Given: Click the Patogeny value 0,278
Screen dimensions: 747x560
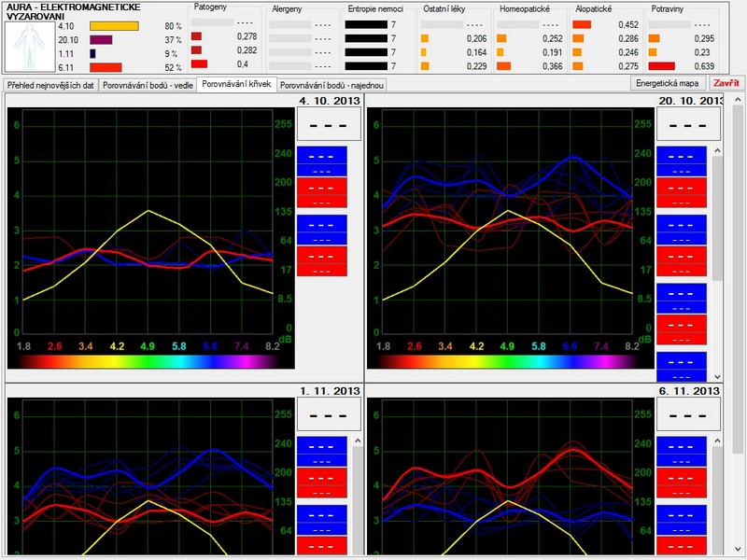Looking at the screenshot, I should [x=247, y=36].
